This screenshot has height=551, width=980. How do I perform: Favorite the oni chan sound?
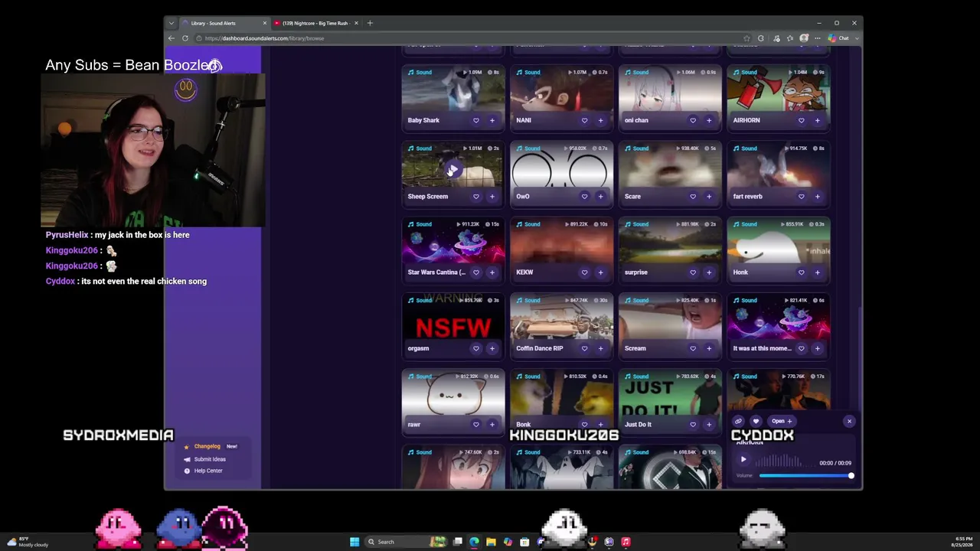click(693, 120)
